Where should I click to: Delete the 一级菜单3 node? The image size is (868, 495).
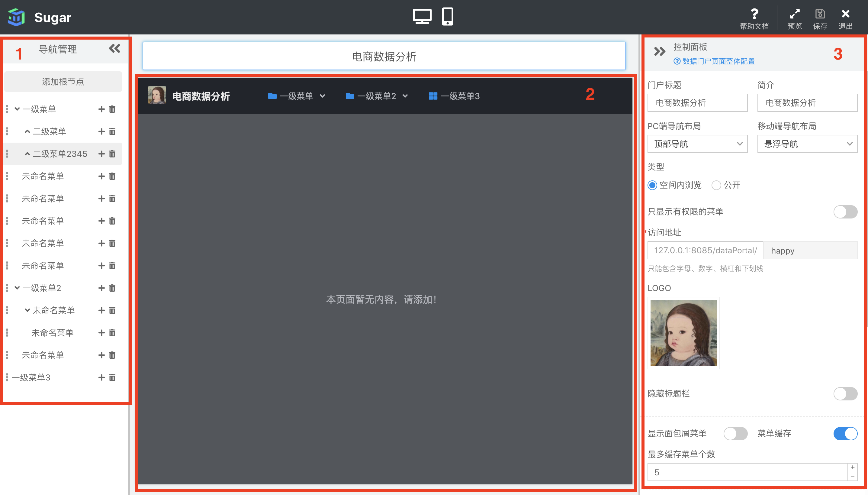[x=112, y=377]
